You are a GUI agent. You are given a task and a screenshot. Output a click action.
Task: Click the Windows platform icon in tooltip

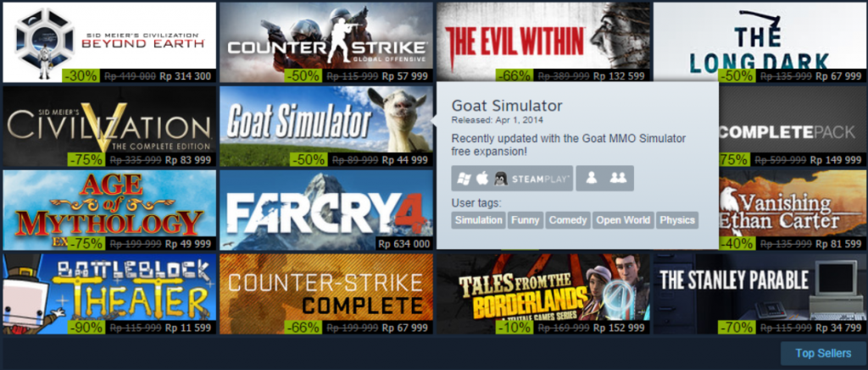pos(464,179)
